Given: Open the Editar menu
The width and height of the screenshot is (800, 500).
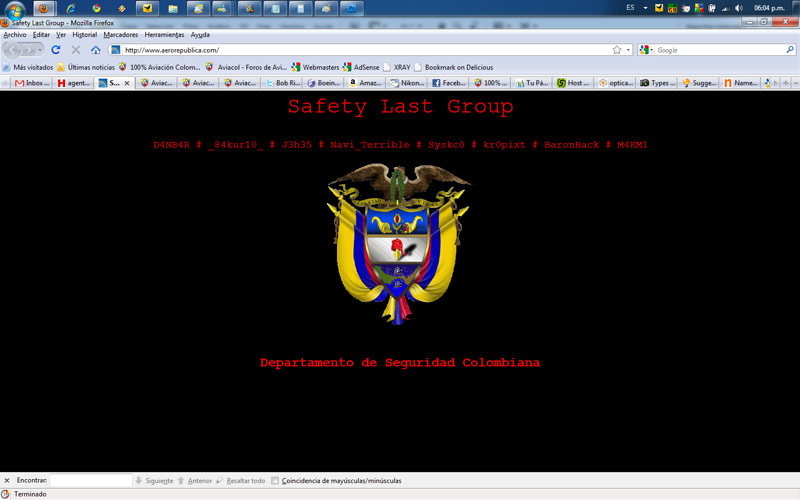Looking at the screenshot, I should [x=41, y=35].
